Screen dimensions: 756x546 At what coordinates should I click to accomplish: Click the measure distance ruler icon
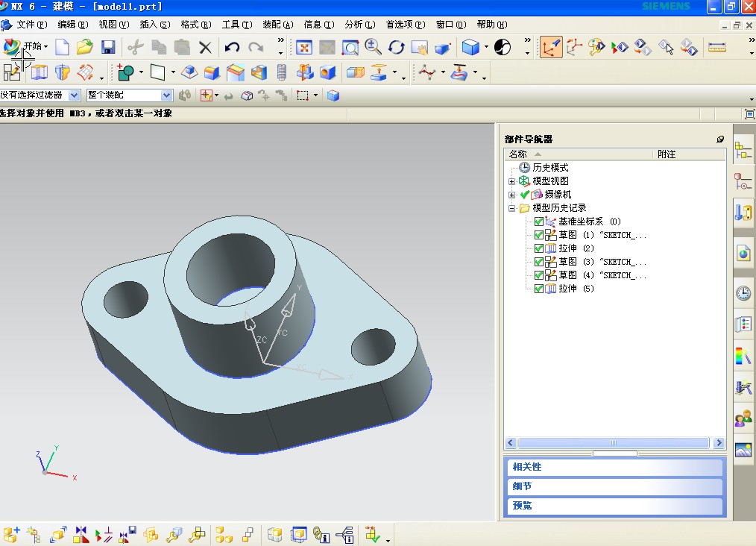[717, 47]
